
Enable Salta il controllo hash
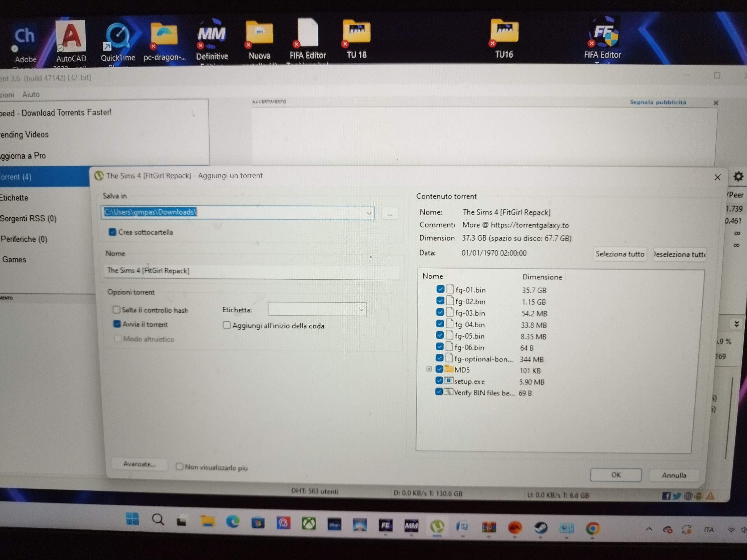click(x=116, y=309)
